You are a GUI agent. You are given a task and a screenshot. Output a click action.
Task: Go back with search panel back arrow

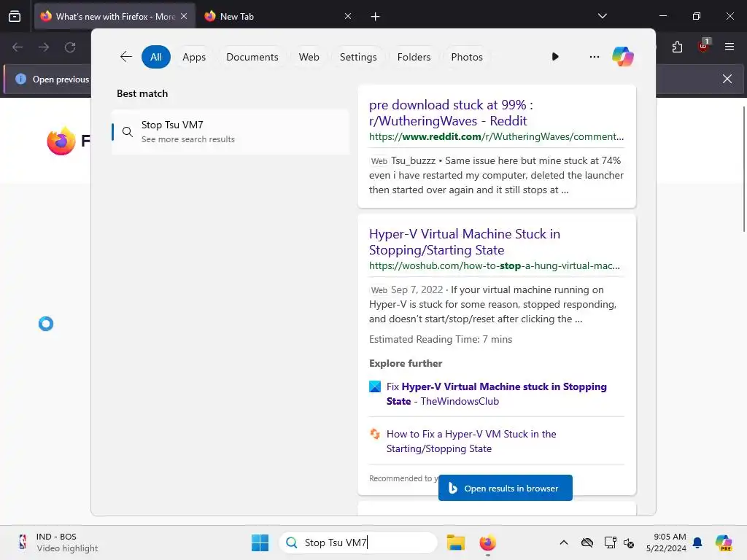click(x=125, y=57)
